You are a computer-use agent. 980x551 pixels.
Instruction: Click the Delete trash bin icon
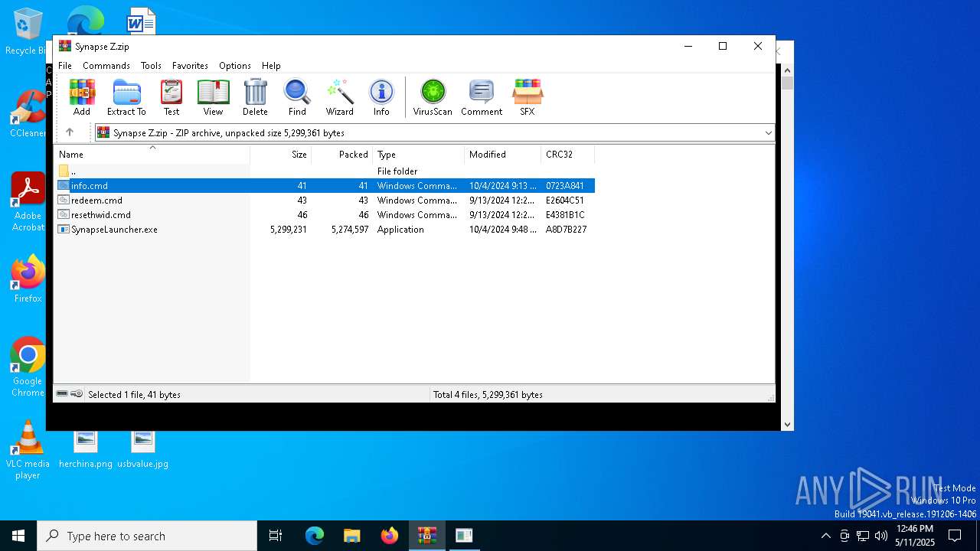pyautogui.click(x=255, y=97)
